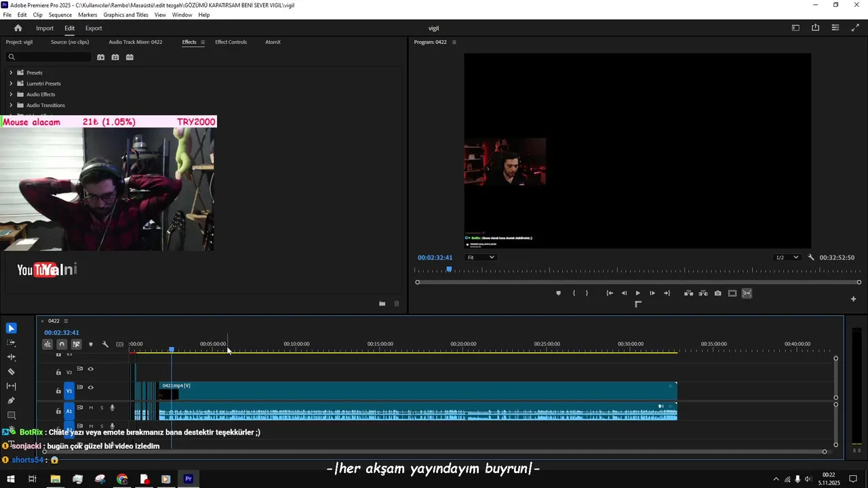Image resolution: width=868 pixels, height=488 pixels.
Task: Switch to Audio Track Mixer: 0422 tab
Action: (136, 42)
